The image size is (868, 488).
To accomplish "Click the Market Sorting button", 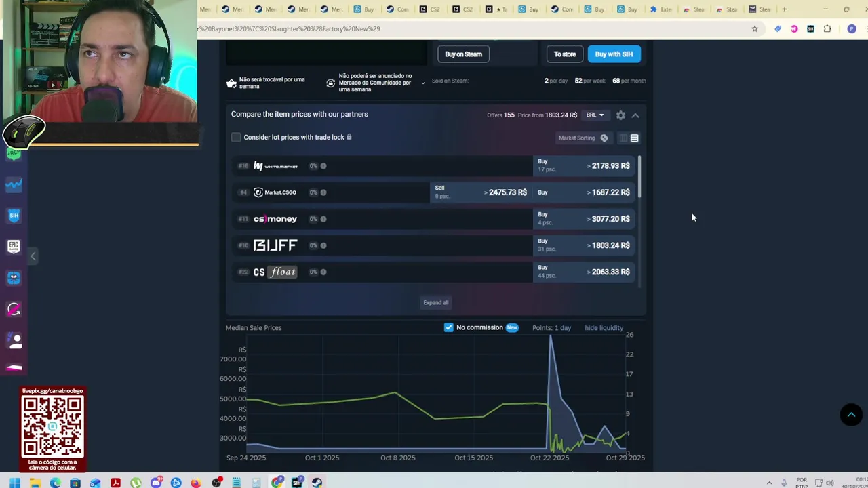I will (x=583, y=138).
